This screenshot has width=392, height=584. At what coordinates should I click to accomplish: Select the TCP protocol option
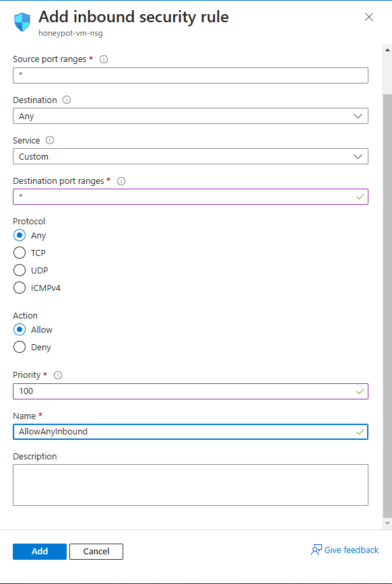[20, 253]
